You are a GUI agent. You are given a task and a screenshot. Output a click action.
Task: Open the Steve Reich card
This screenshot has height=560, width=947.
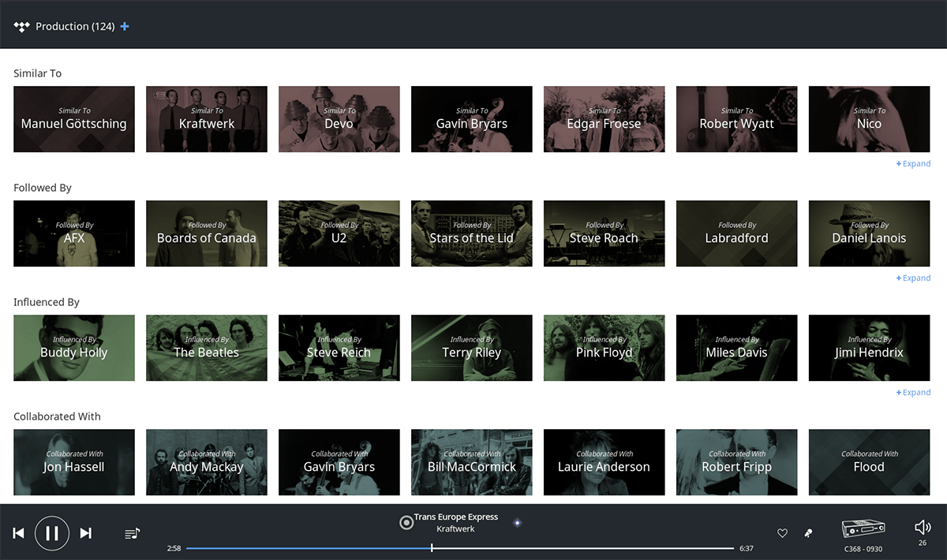339,348
